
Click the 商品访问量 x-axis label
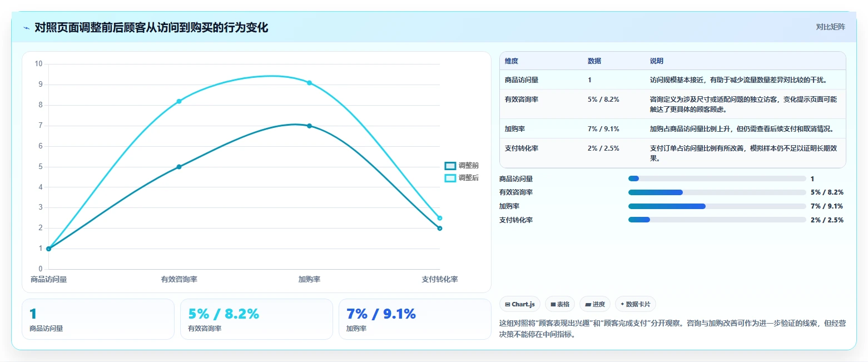tap(49, 279)
